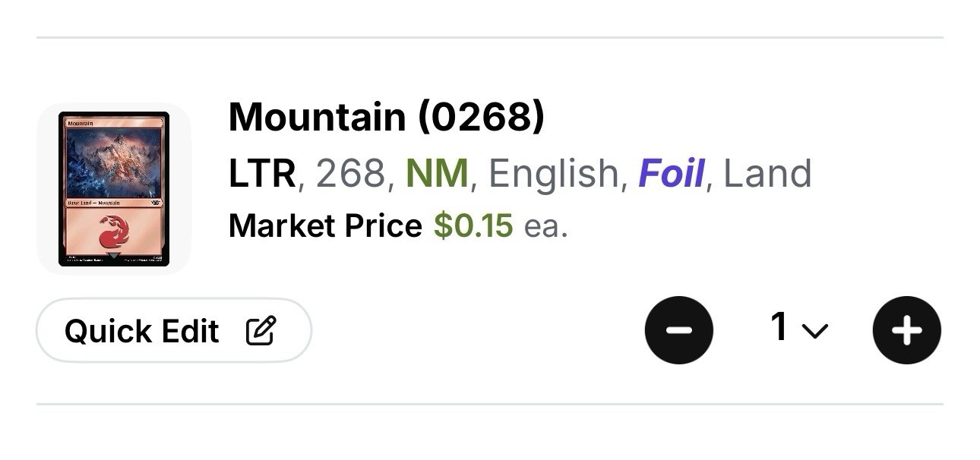Click the green NM condition label
This screenshot has width=980, height=460.
(x=437, y=174)
